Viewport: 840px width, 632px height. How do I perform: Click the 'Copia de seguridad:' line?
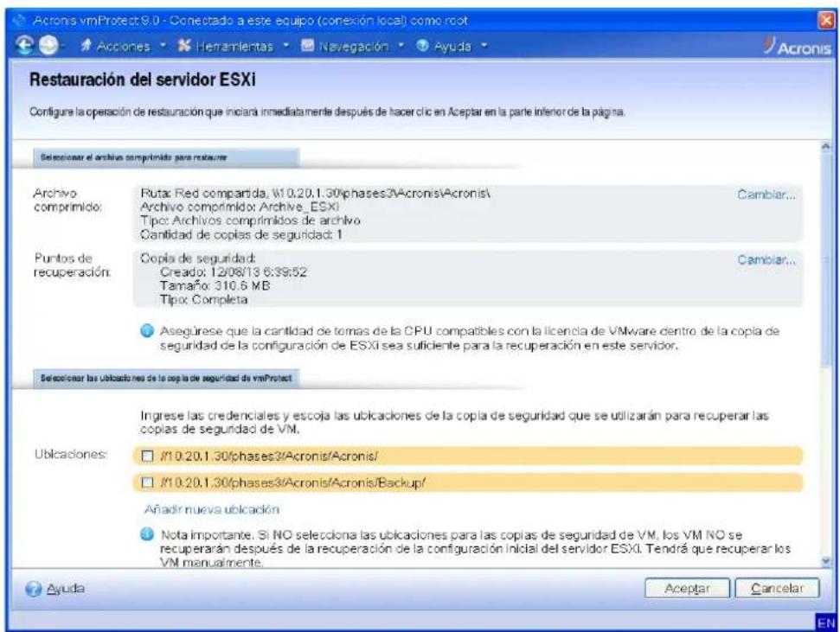[198, 259]
